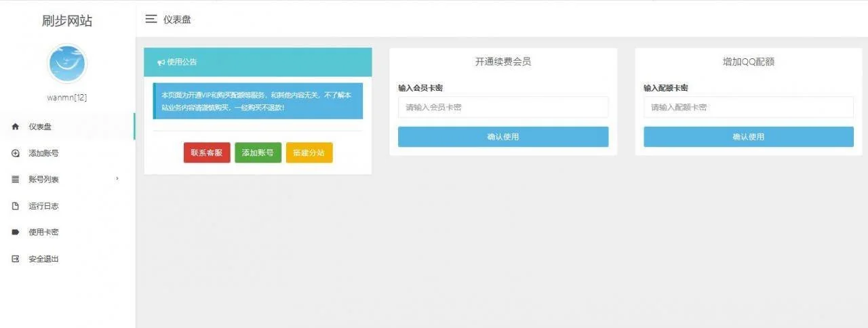Click the plus-circle icon for 添加账号
The image size is (868, 328).
point(16,153)
